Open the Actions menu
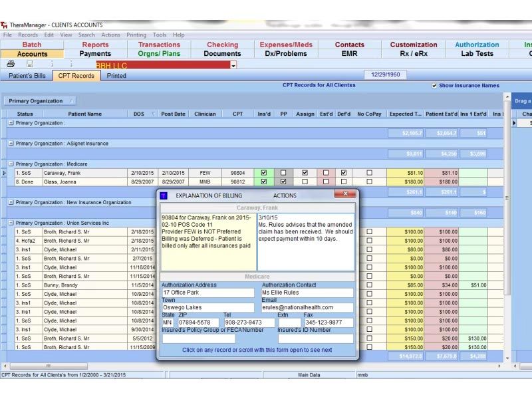This screenshot has height=399, width=532. point(110,35)
